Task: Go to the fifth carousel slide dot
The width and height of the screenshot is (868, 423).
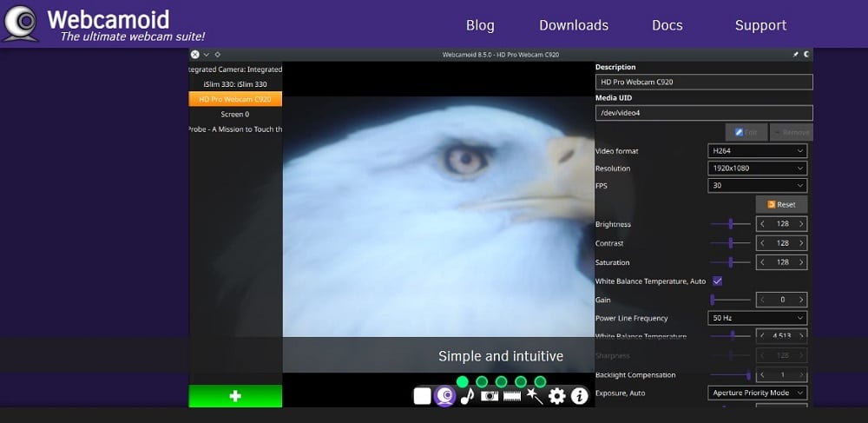Action: click(540, 381)
